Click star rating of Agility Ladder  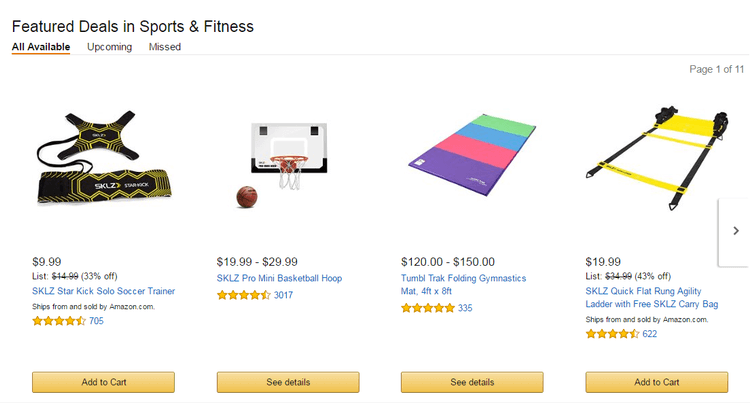click(611, 334)
